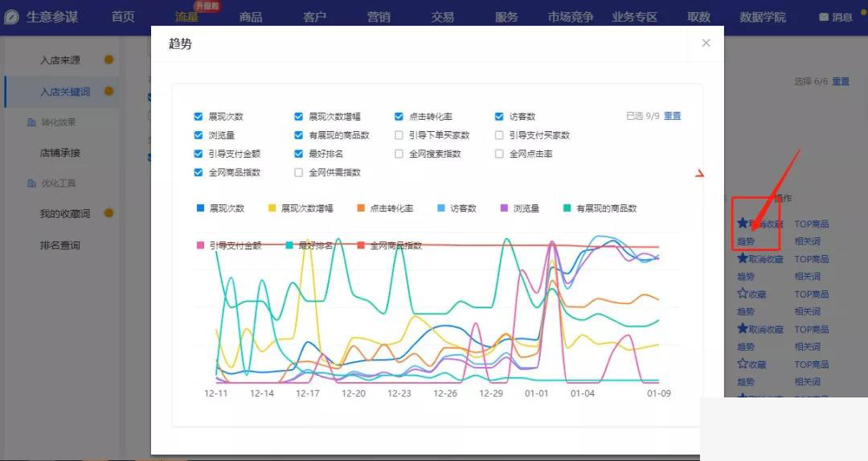This screenshot has height=461, width=868.
Task: Tick the 全网供需指数 checkbox
Action: [x=299, y=172]
